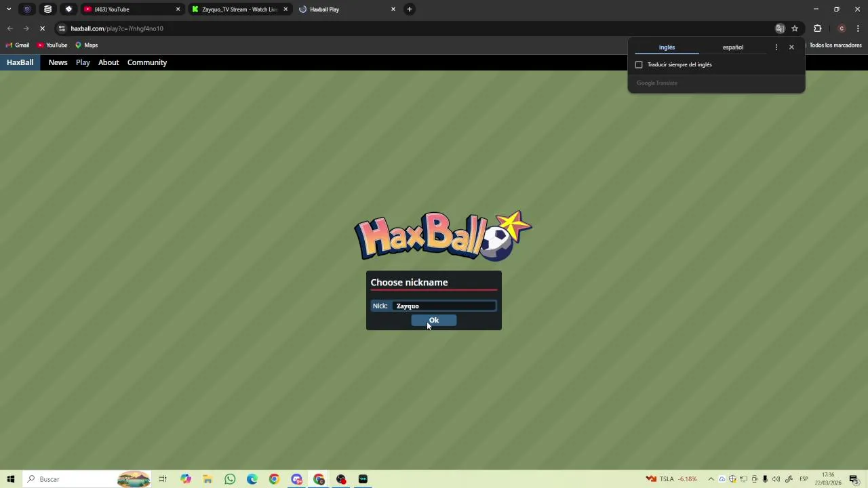Screen dimensions: 868x488
Task: Open the third pinned tab with diamond icon
Action: [x=68, y=9]
